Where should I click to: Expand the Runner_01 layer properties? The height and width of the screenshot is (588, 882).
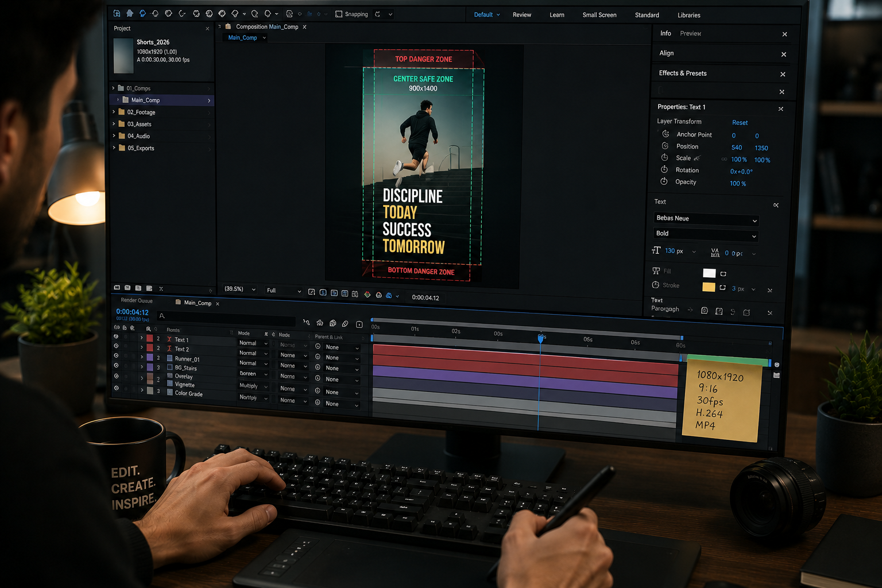[142, 357]
